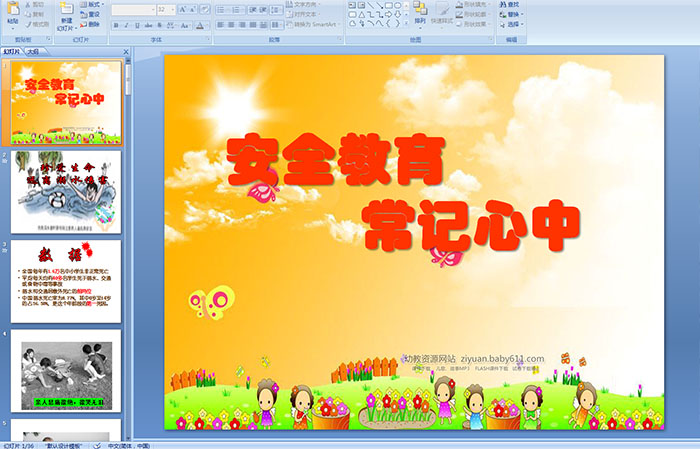
Task: Select the Arrow line shape
Action: coord(379,5)
